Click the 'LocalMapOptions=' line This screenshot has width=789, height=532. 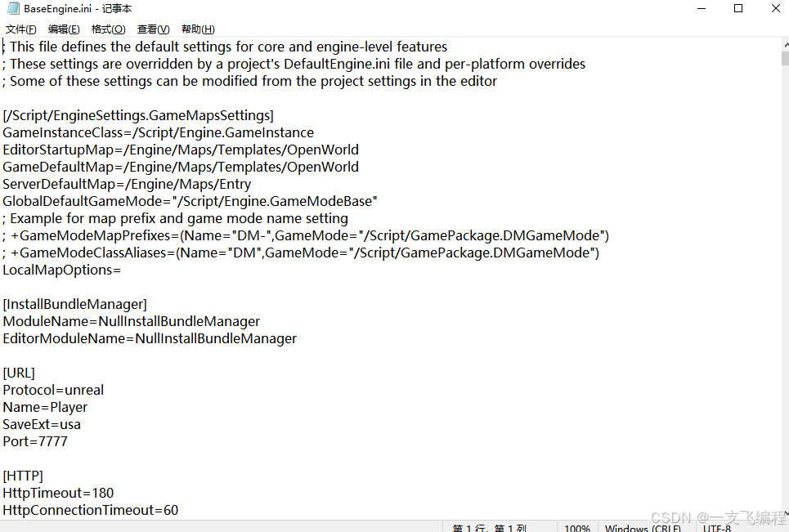click(62, 270)
